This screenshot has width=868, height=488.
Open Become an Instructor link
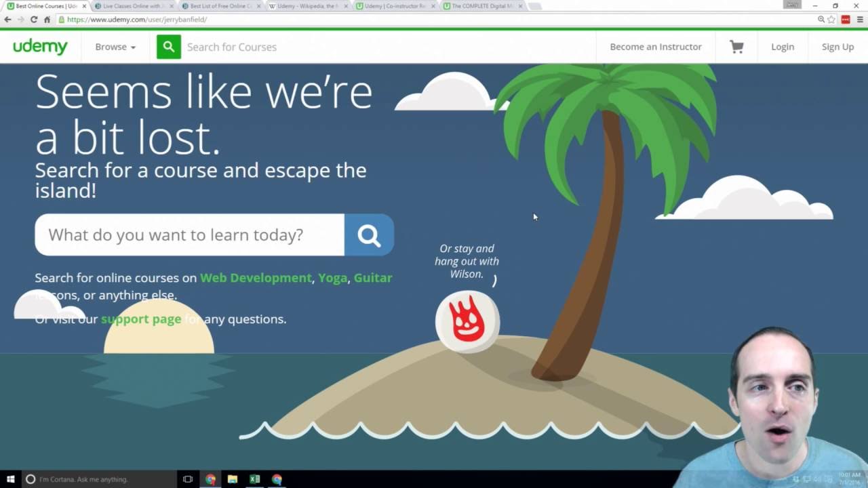click(656, 47)
